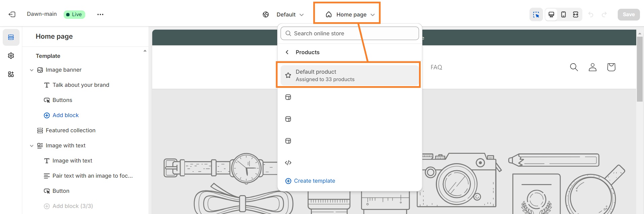Open the Home page template dropdown
644x214 pixels.
(350, 14)
